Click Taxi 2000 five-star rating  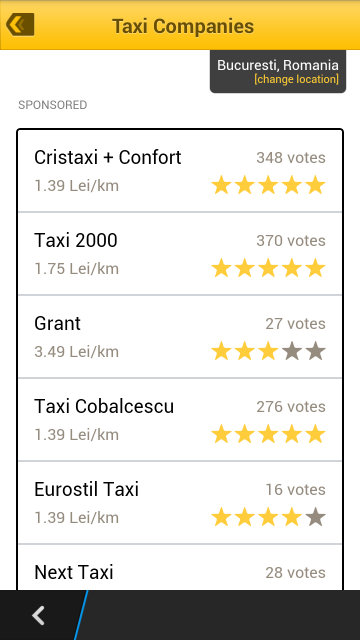(268, 269)
